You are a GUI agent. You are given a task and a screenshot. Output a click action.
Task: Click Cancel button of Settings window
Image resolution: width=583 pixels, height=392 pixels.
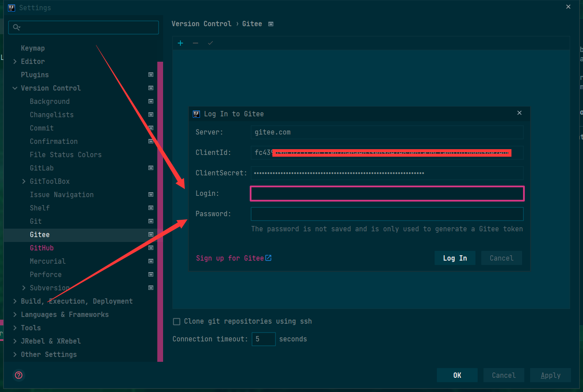coord(504,375)
